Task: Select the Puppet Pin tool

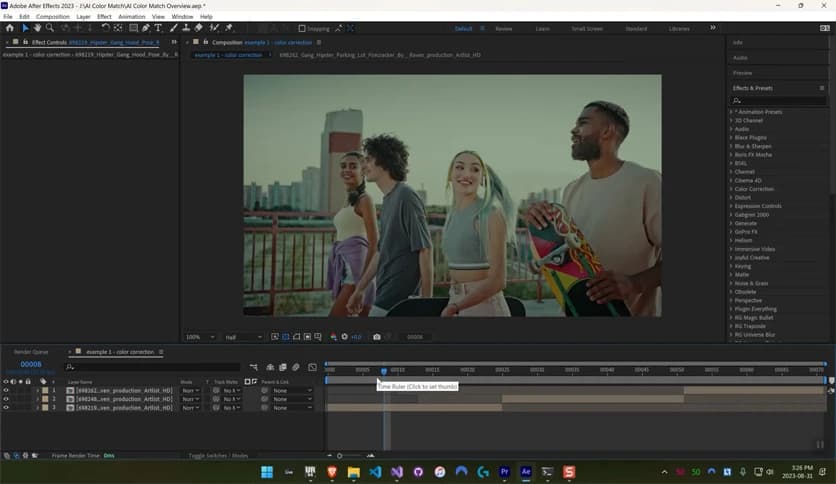Action: tap(229, 28)
